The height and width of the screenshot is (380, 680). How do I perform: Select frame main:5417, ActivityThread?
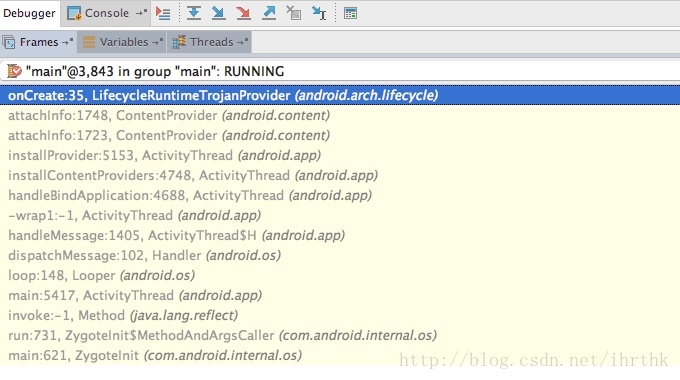click(x=340, y=295)
